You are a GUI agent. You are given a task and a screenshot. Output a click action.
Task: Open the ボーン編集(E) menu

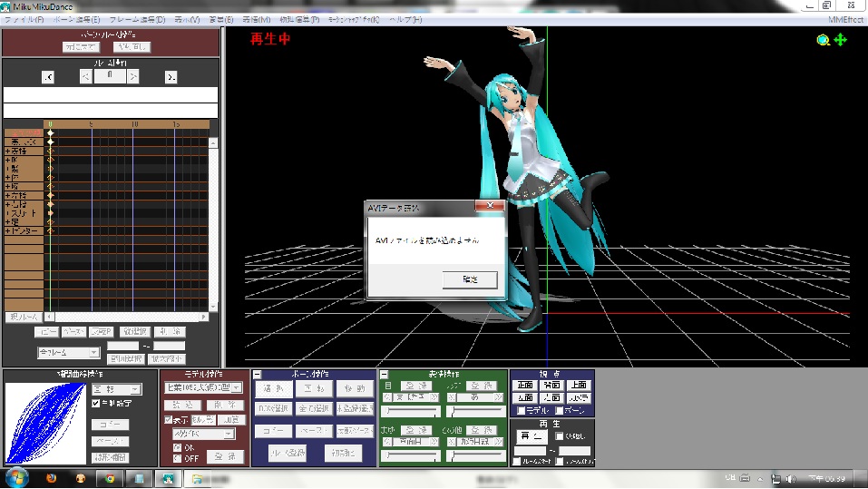pos(76,19)
